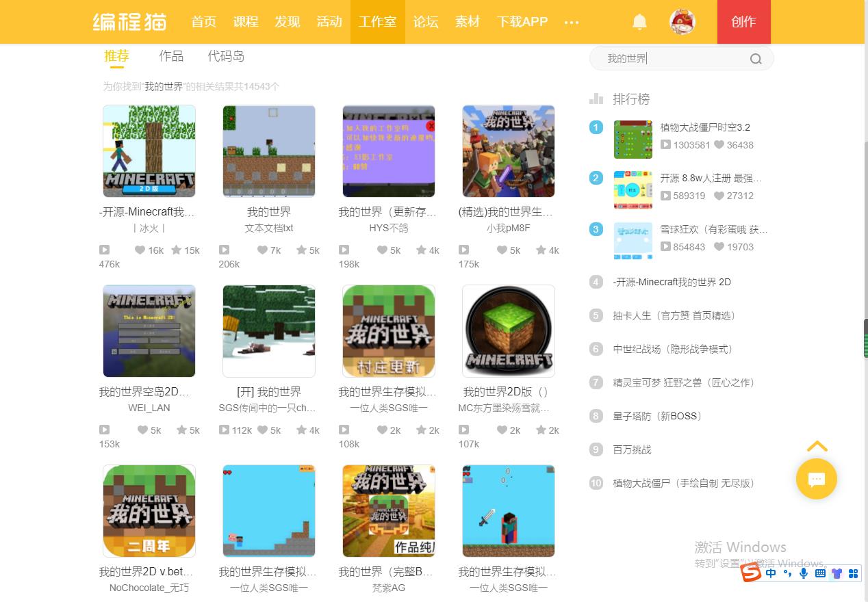Click heart icon on HYS不鸽 card
This screenshot has height=602, width=868.
pos(382,250)
